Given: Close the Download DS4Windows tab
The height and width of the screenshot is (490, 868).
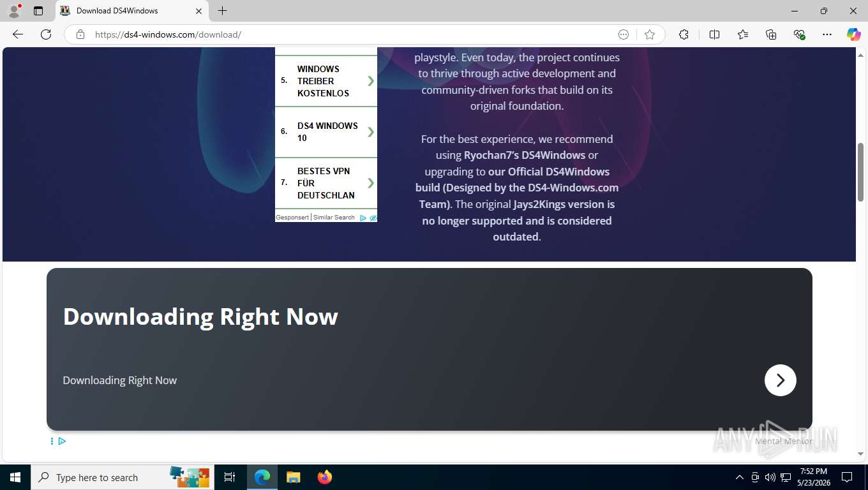Looking at the screenshot, I should (x=198, y=11).
